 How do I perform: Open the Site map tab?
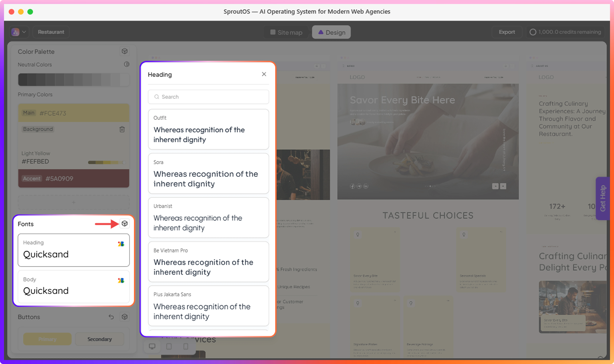point(286,32)
